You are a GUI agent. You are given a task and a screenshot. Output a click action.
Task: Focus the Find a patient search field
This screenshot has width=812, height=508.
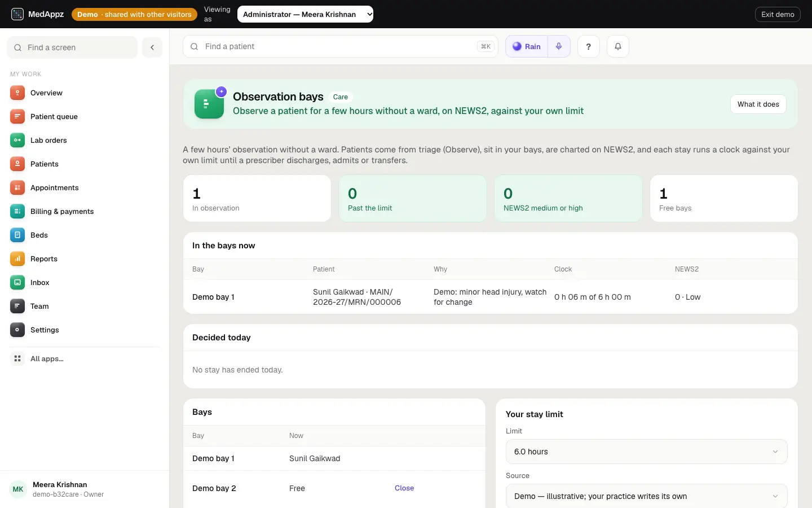(x=341, y=46)
